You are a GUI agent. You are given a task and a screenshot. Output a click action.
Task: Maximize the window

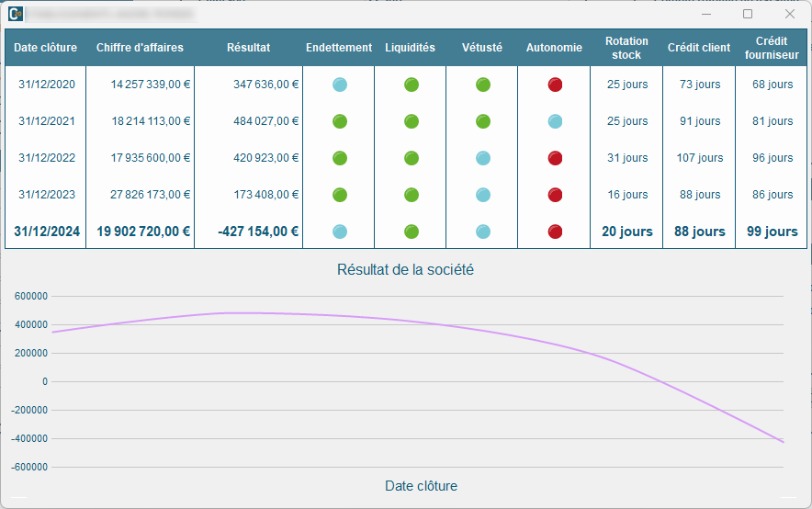click(x=748, y=14)
